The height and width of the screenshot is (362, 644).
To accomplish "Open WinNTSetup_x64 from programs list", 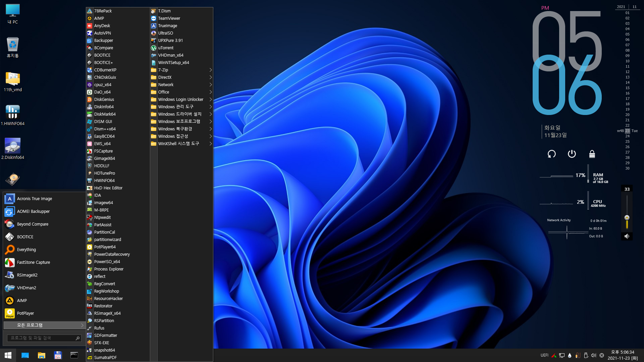I will pos(181,63).
